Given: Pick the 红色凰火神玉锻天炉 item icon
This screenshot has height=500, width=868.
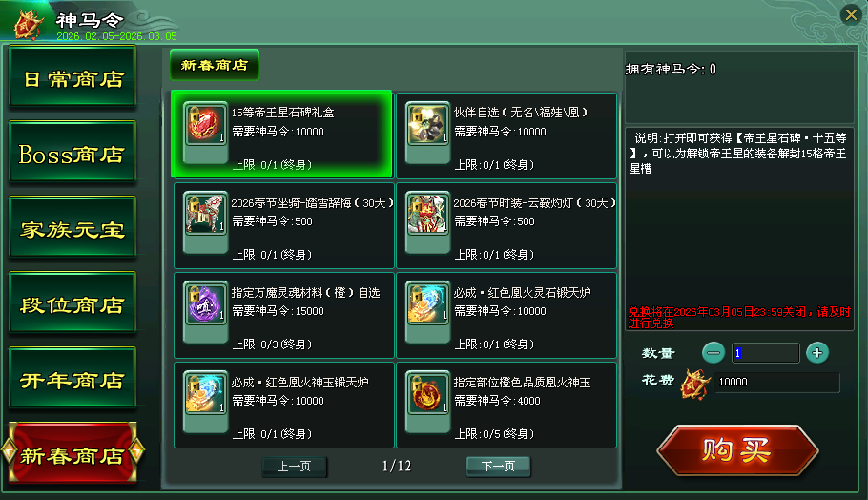Looking at the screenshot, I should click(205, 393).
